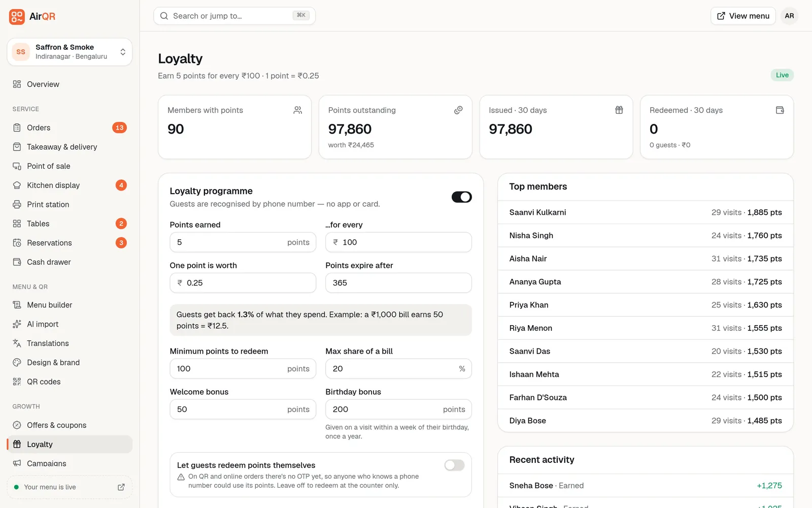The height and width of the screenshot is (508, 812).
Task: Click the Points expire after field
Action: [398, 283]
